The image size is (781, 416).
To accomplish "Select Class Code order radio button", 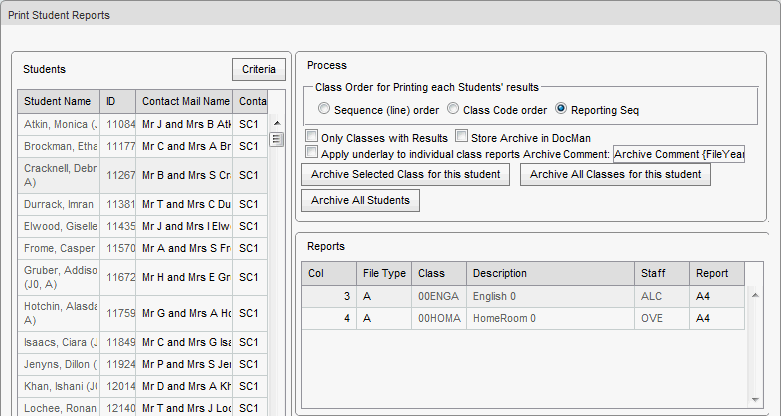I will (453, 109).
